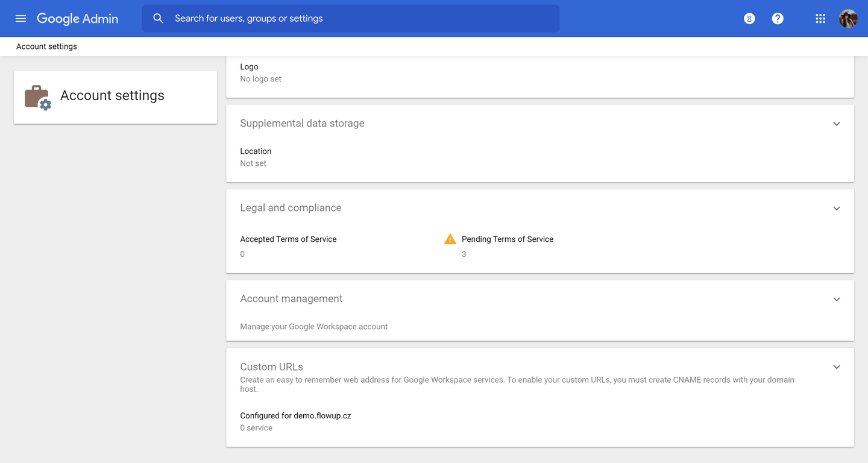Image resolution: width=868 pixels, height=463 pixels.
Task: Open the Legal and compliance heading
Action: (x=291, y=207)
